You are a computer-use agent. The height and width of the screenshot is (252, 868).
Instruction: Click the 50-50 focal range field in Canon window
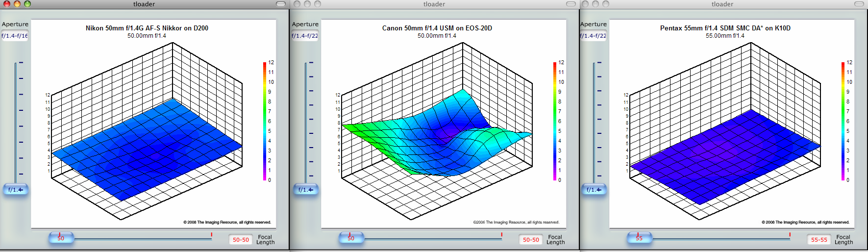[x=531, y=240]
